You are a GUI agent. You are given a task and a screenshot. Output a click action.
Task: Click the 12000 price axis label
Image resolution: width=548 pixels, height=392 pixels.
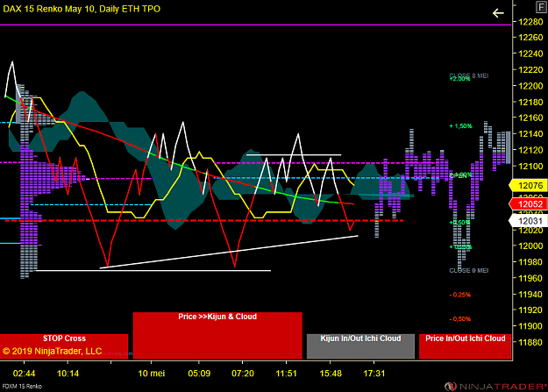[530, 246]
